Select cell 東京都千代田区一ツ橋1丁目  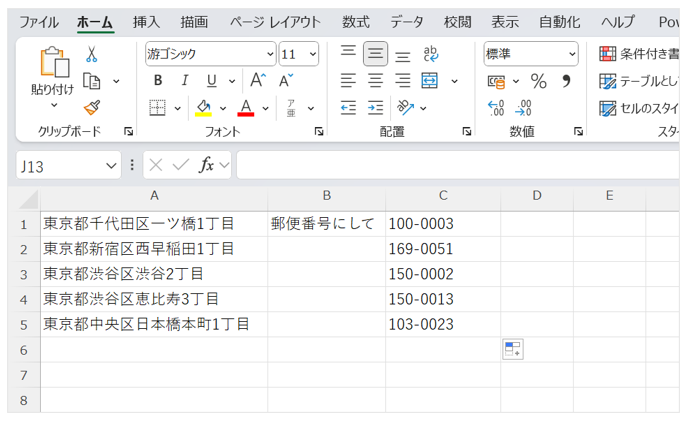154,224
